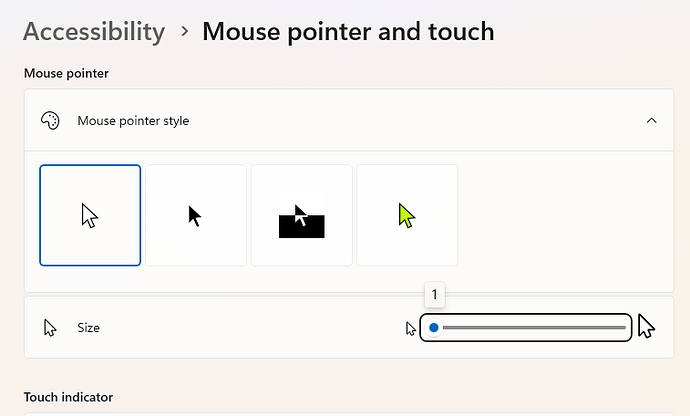
Task: Click the blue thumb of Size slider
Action: click(x=433, y=328)
